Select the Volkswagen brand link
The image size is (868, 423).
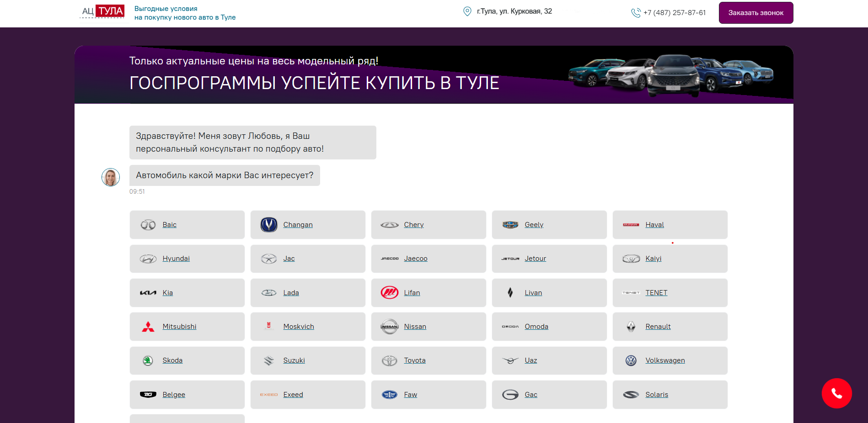(x=665, y=360)
